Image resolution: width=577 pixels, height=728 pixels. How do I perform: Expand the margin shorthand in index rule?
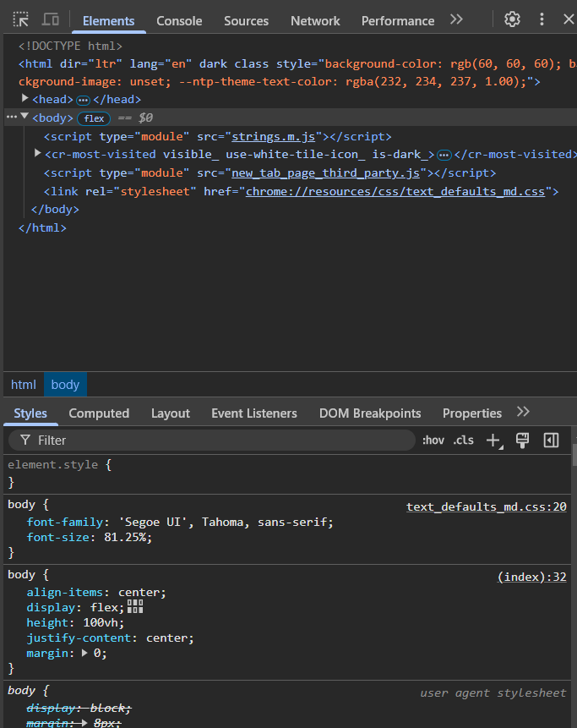coord(84,653)
